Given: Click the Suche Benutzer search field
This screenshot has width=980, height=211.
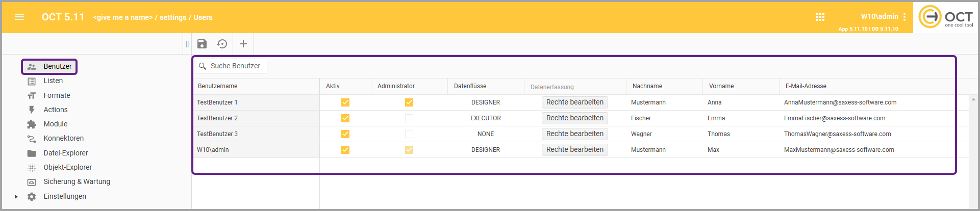Looking at the screenshot, I should pos(235,66).
